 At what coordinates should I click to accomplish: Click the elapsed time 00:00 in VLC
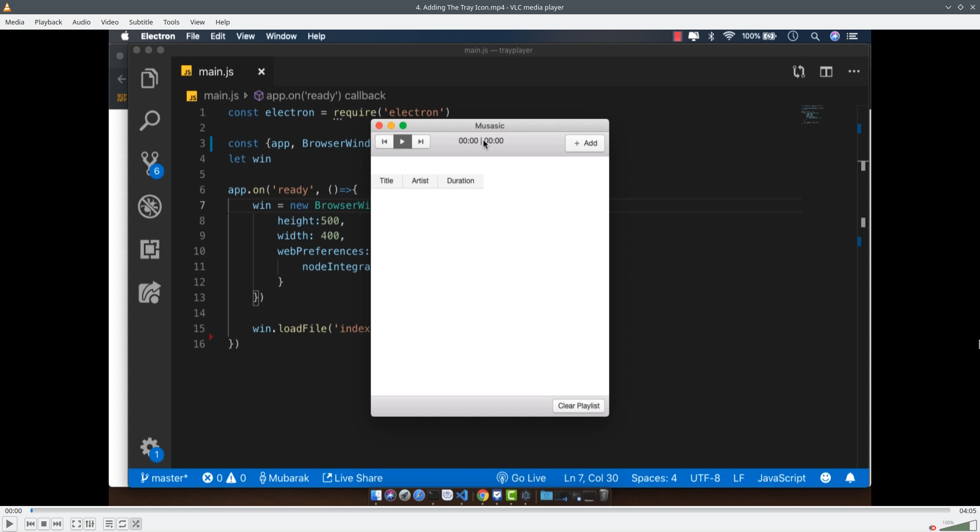pos(13,511)
